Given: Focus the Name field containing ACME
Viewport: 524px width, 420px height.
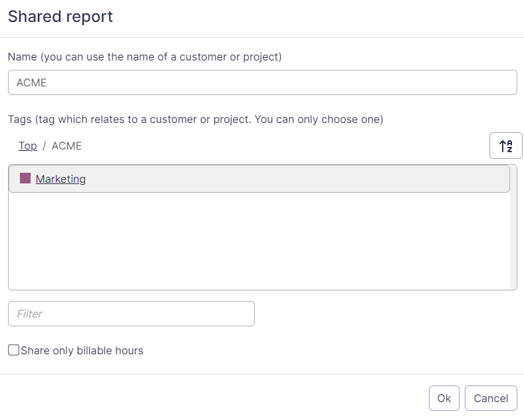Looking at the screenshot, I should click(262, 83).
